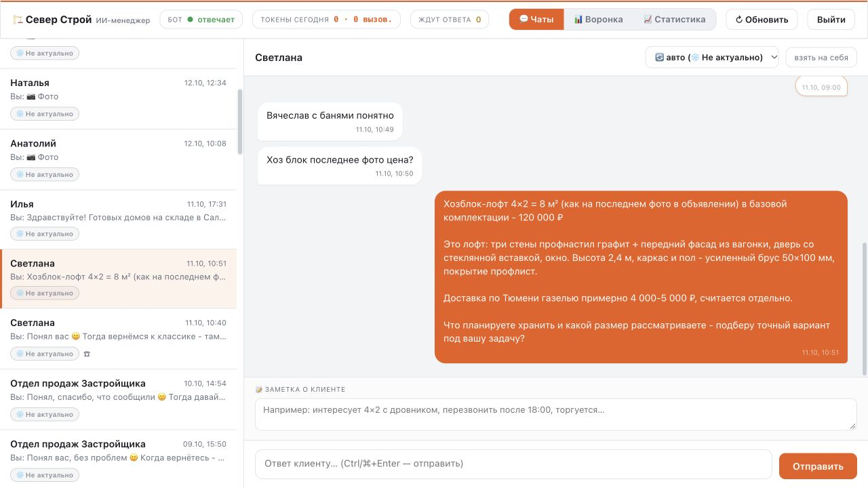The height and width of the screenshot is (488, 868).
Task: Open Отдел продаж Застройщика chat 09.10, 15:50
Action: (119, 459)
